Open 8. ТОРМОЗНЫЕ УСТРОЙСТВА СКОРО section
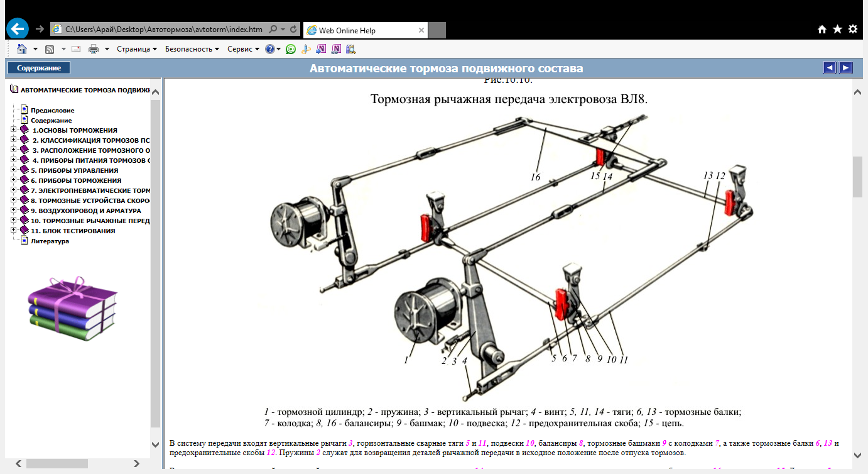Image resolution: width=868 pixels, height=474 pixels. pos(90,201)
